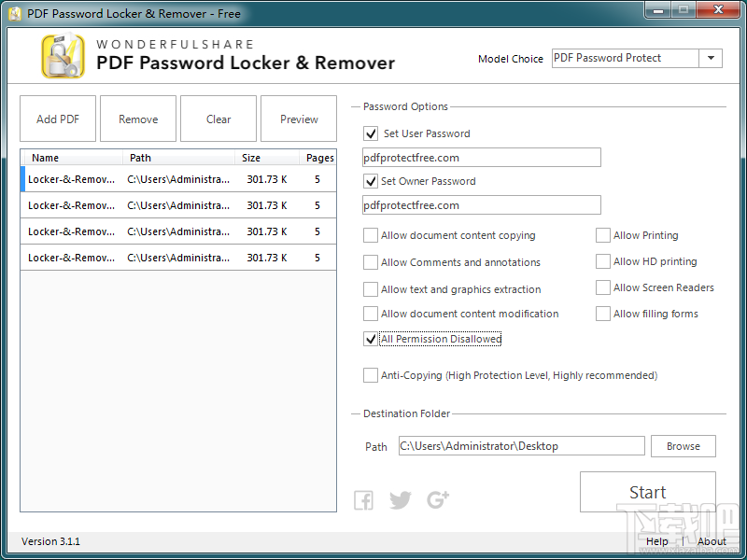This screenshot has width=747, height=560.
Task: Sort file list by Size column
Action: tap(267, 158)
